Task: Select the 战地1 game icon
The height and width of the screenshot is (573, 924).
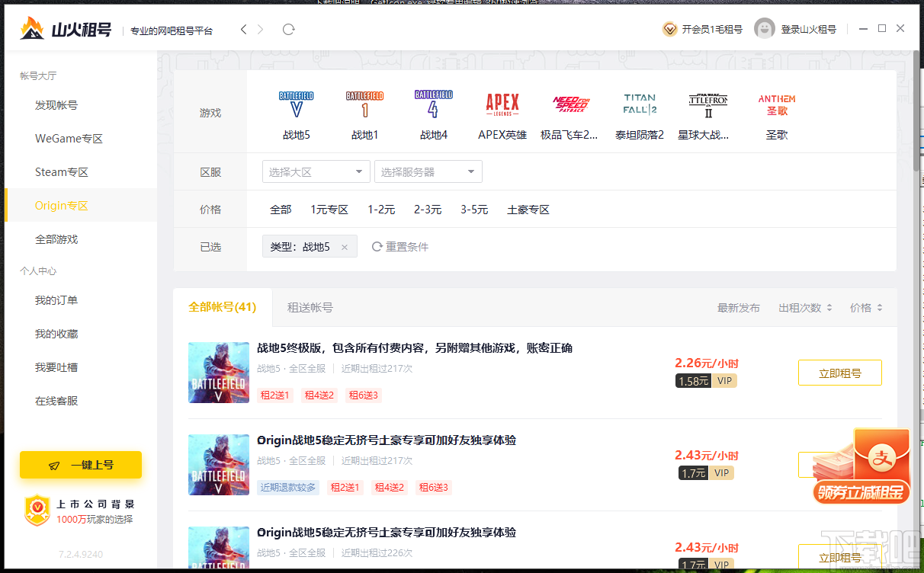Action: tap(365, 105)
